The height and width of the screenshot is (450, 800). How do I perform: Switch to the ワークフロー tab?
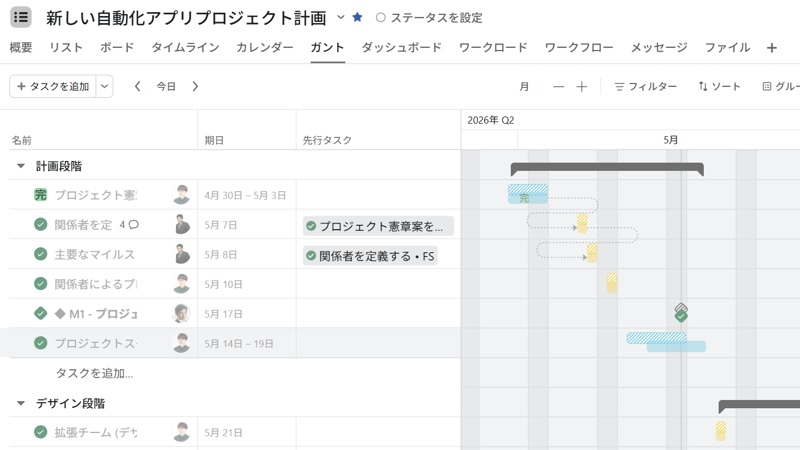coord(579,47)
